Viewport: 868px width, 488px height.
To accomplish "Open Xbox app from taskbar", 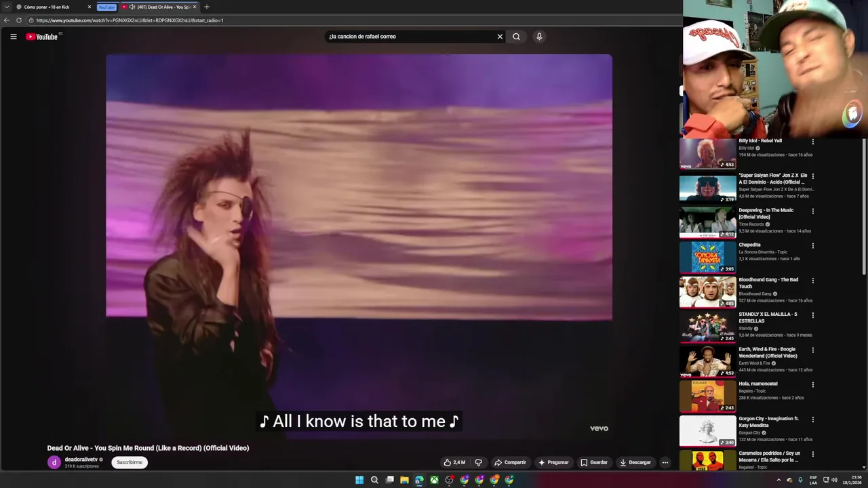I will tap(434, 480).
